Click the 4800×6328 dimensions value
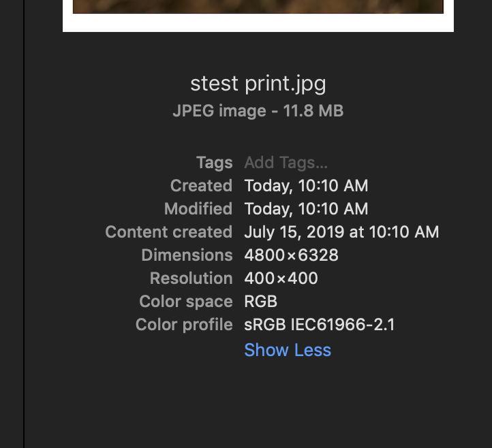 point(291,255)
